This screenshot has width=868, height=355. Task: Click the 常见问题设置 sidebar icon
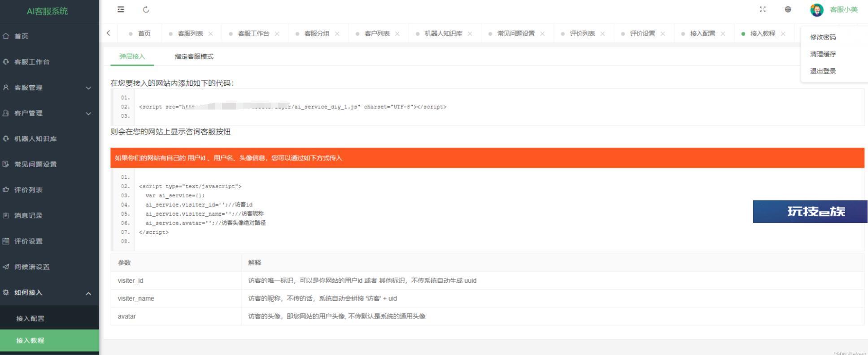(x=6, y=164)
